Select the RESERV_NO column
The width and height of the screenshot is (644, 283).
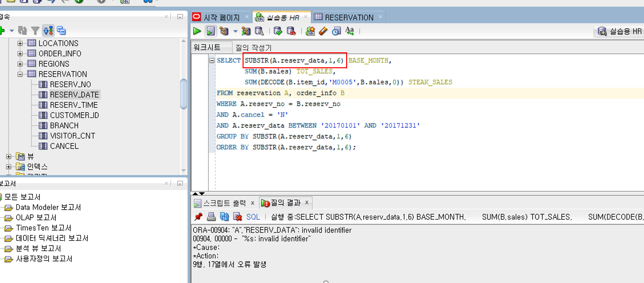[70, 84]
